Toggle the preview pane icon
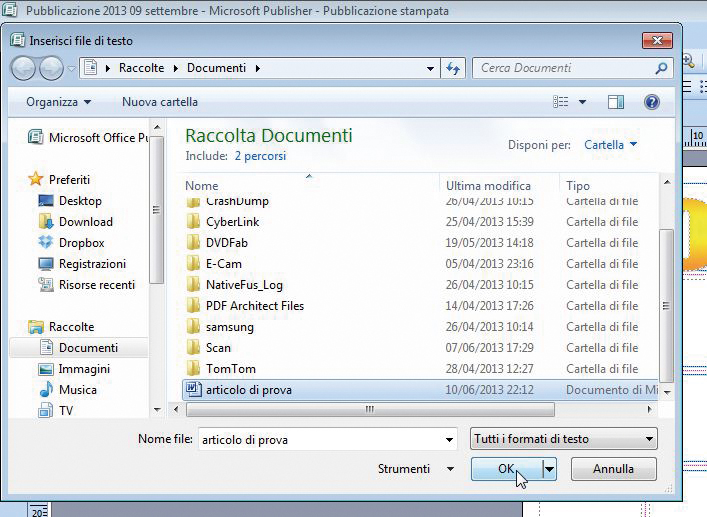 [615, 102]
